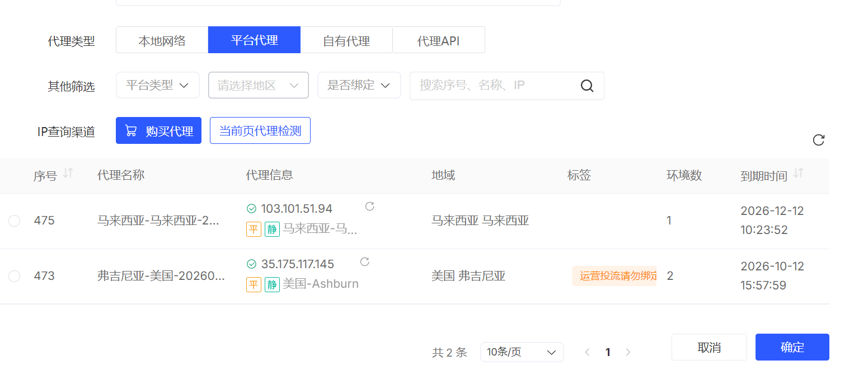Click region text 马来西亚 马来西亚
Viewport: 868px width, 379px height.
(x=480, y=221)
